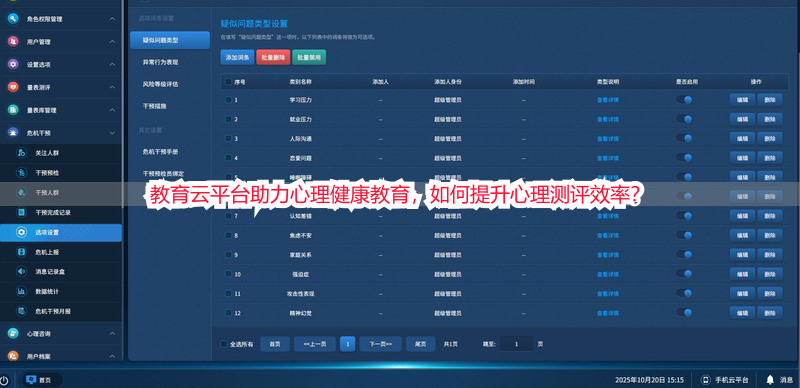Toggle the enable switch for 精神幻觉
Screen dimensions: 800x388
(684, 312)
